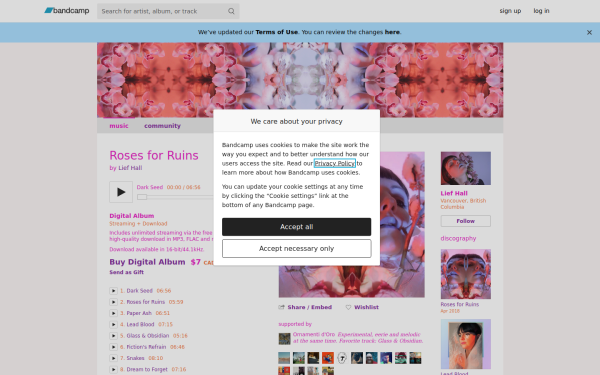Open the Roses for Ruins discography title

(x=460, y=305)
